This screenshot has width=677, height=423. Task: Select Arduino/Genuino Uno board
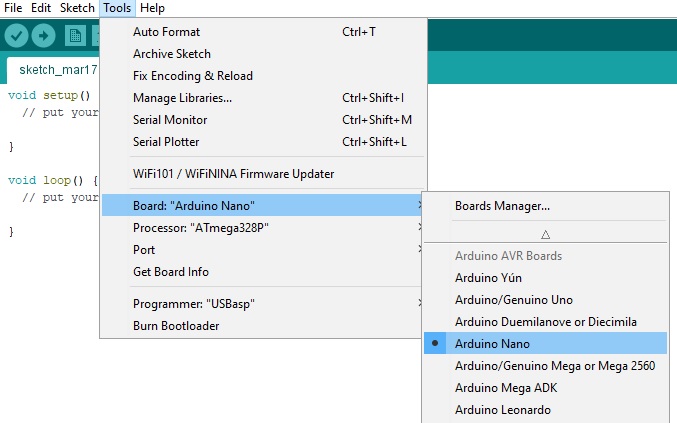[x=513, y=299]
